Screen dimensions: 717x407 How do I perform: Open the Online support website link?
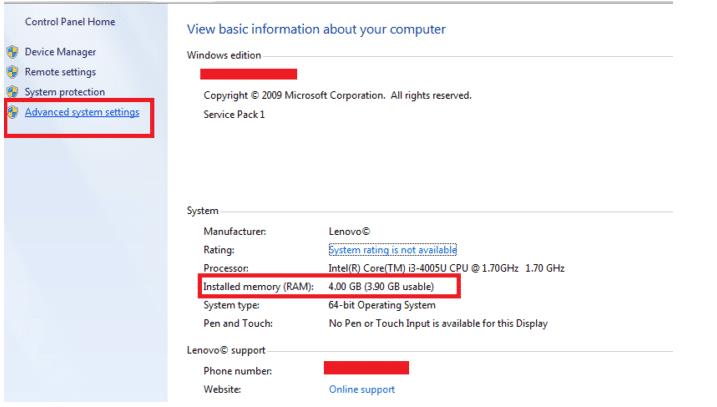click(x=362, y=389)
